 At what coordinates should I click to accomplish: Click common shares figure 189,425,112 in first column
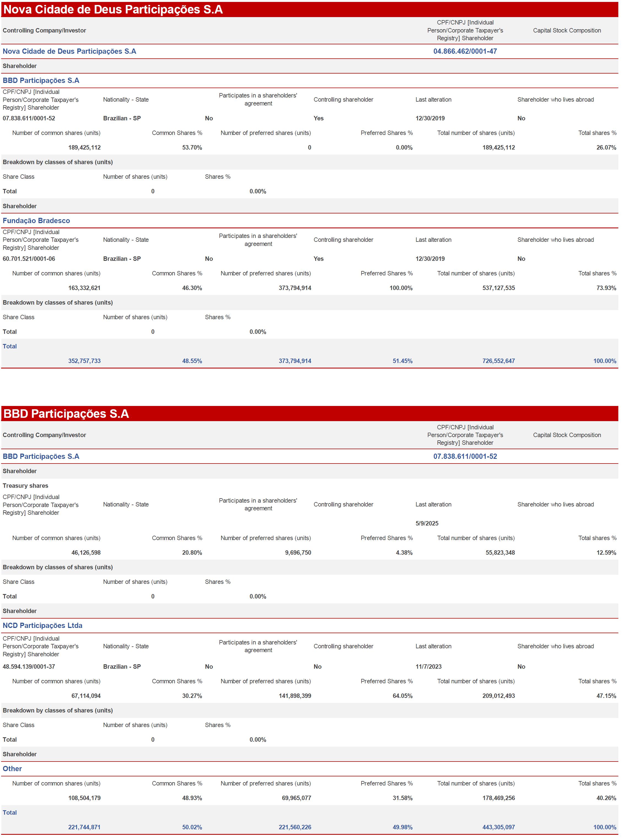click(x=84, y=147)
